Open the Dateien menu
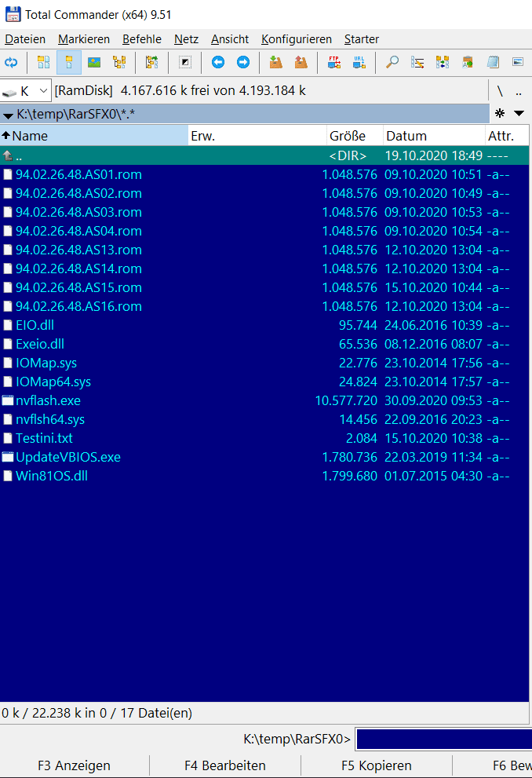The height and width of the screenshot is (778, 532). 25,39
